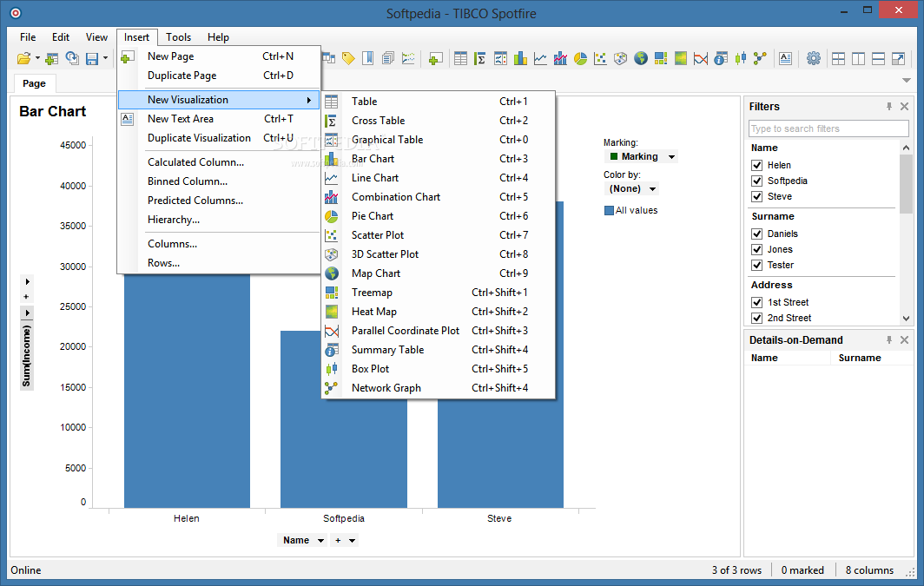Screen dimensions: 924x586
Task: Toggle the Daniels surname checkbox
Action: click(756, 234)
